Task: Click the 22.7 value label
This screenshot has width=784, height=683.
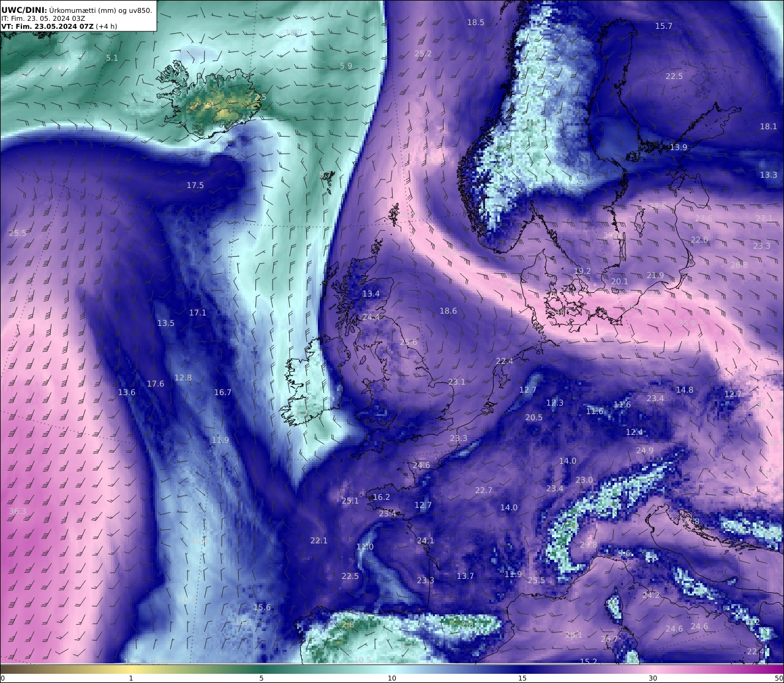Action: click(x=484, y=490)
